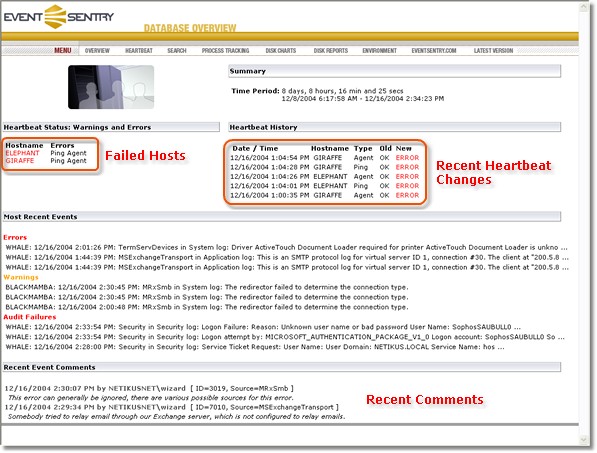Click the Errors heading in recent events

point(15,238)
